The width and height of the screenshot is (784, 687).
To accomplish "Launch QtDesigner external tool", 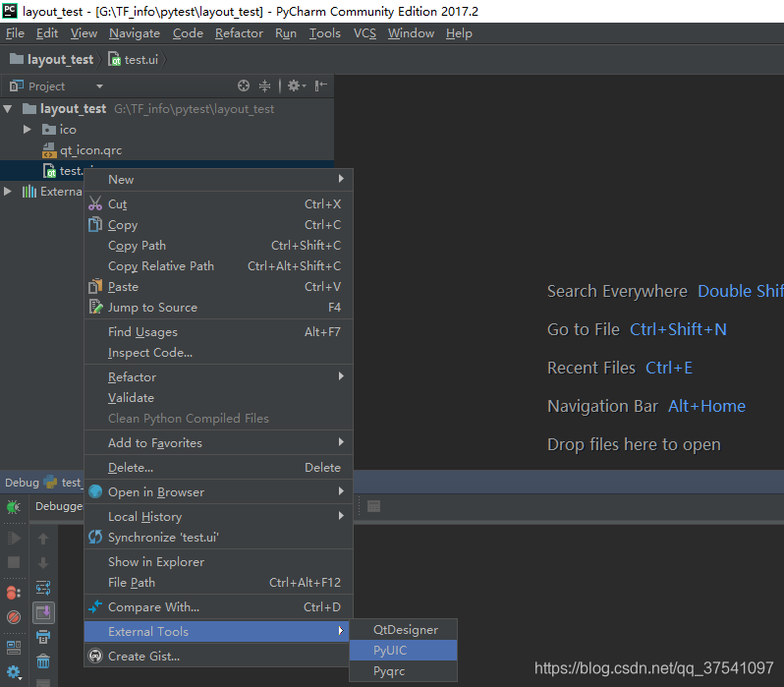I will tap(403, 629).
